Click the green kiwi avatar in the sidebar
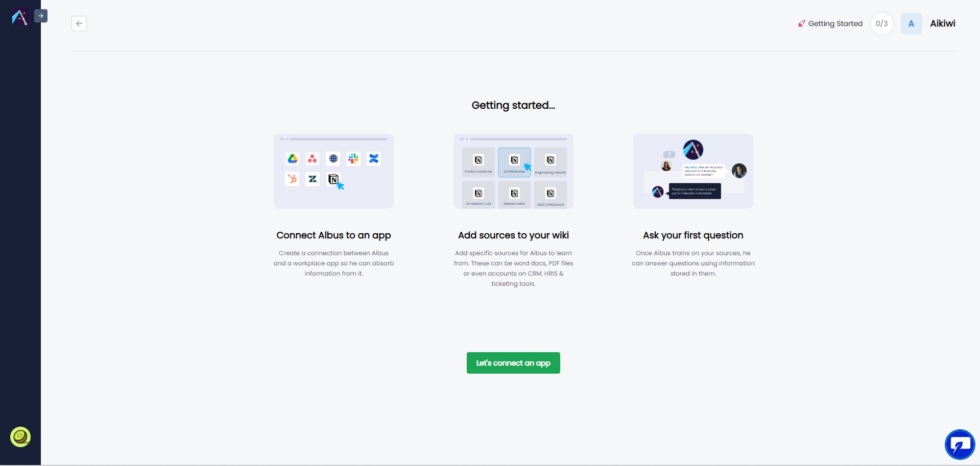 coord(20,437)
